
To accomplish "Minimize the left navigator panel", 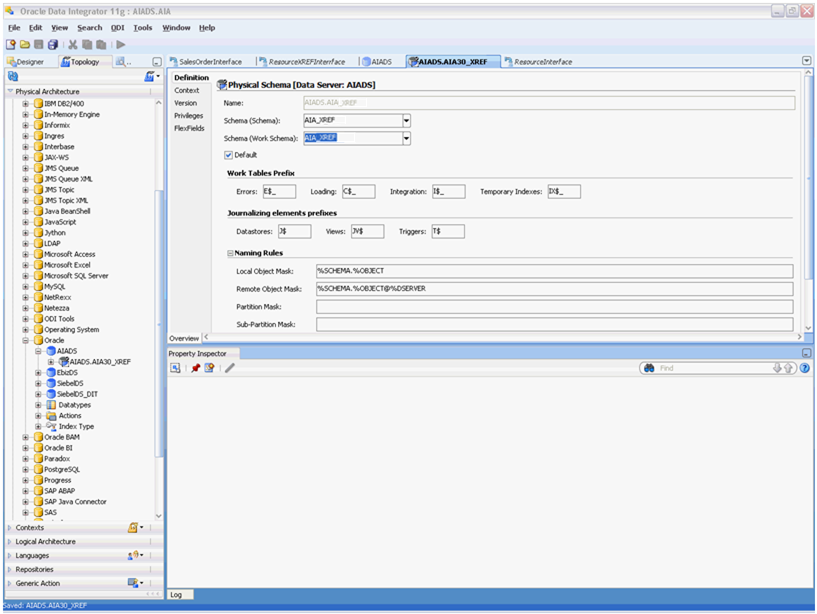I will [157, 62].
